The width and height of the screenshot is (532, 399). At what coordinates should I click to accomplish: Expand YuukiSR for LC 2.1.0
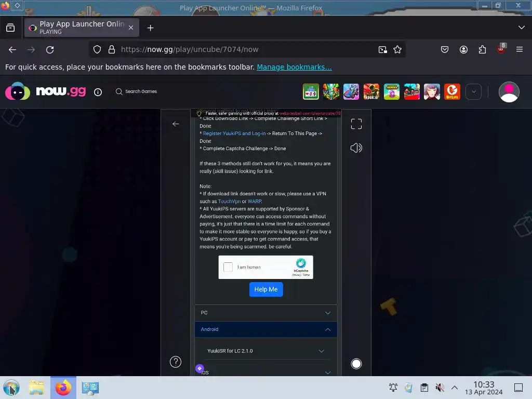coord(266,351)
